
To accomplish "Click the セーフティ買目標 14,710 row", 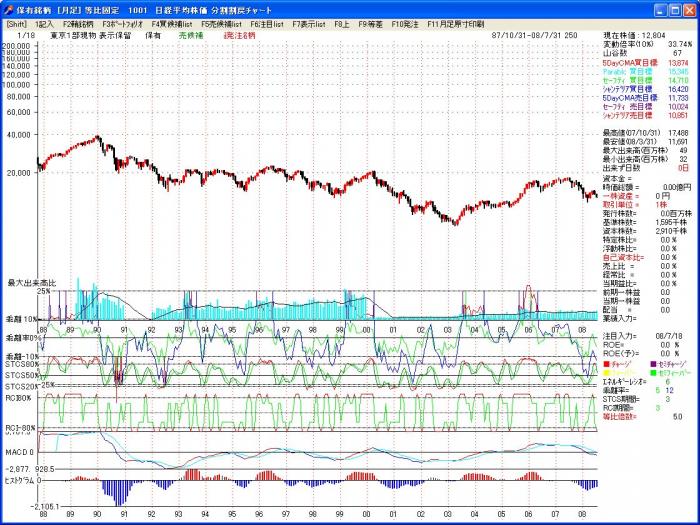I will click(646, 80).
